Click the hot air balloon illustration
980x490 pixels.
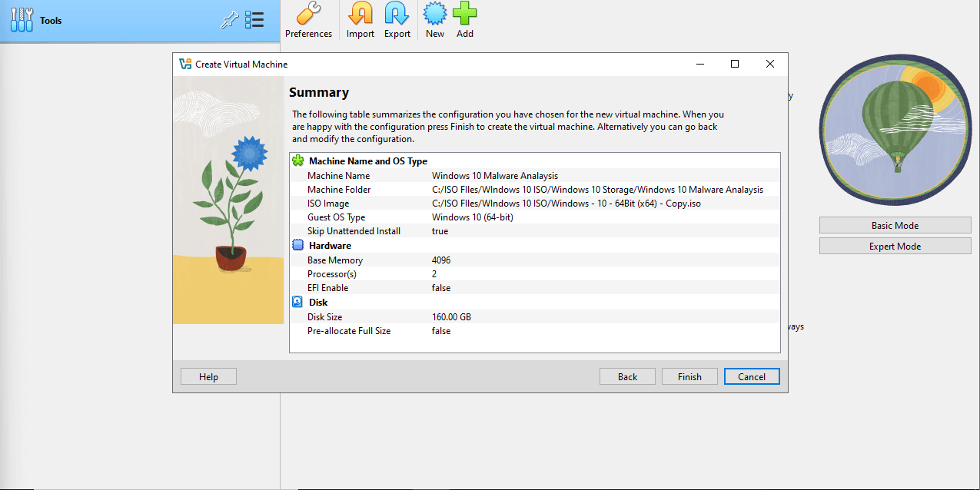(895, 130)
